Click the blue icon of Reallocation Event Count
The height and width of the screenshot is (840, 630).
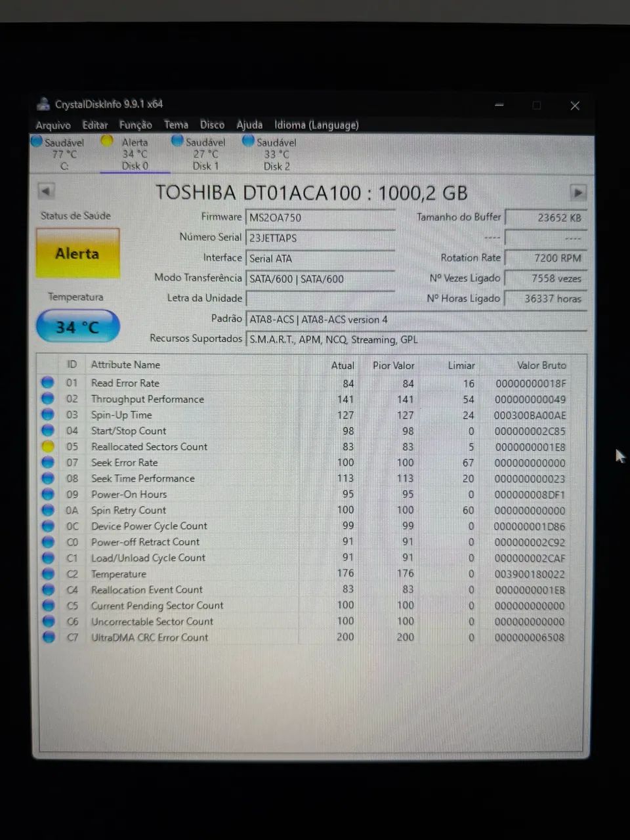point(48,589)
